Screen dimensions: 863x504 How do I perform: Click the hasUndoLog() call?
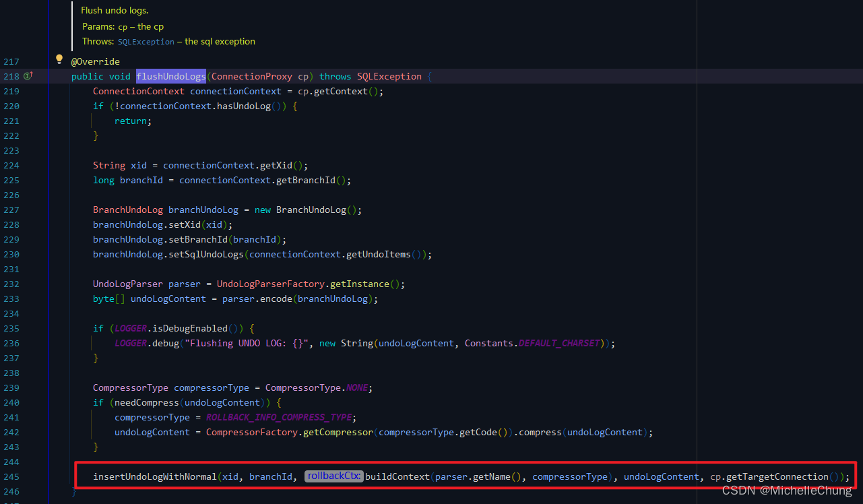(x=252, y=106)
